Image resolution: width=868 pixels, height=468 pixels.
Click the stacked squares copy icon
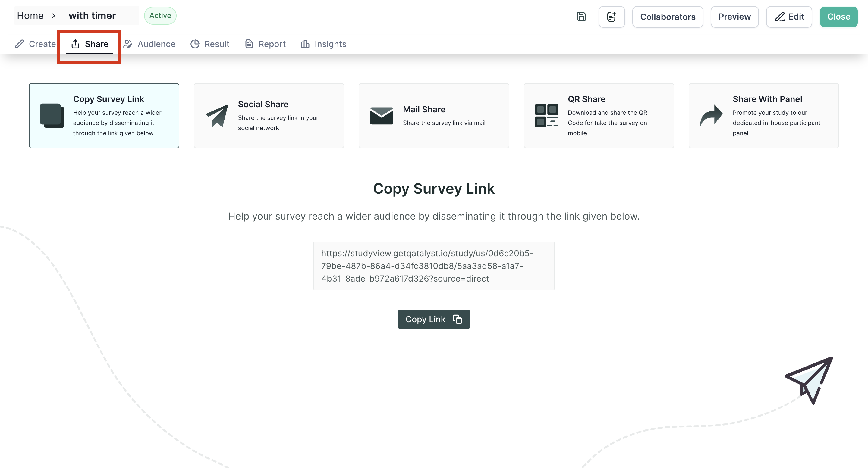point(52,115)
